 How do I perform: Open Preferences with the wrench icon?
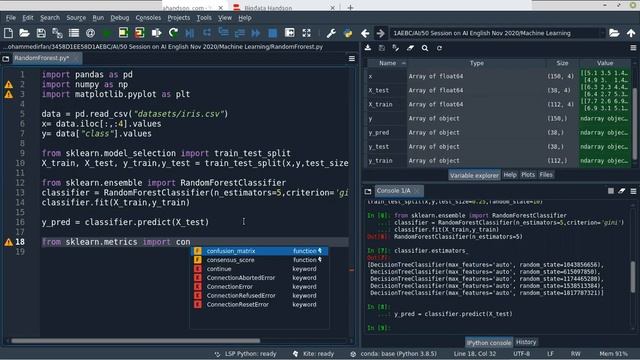pos(331,33)
